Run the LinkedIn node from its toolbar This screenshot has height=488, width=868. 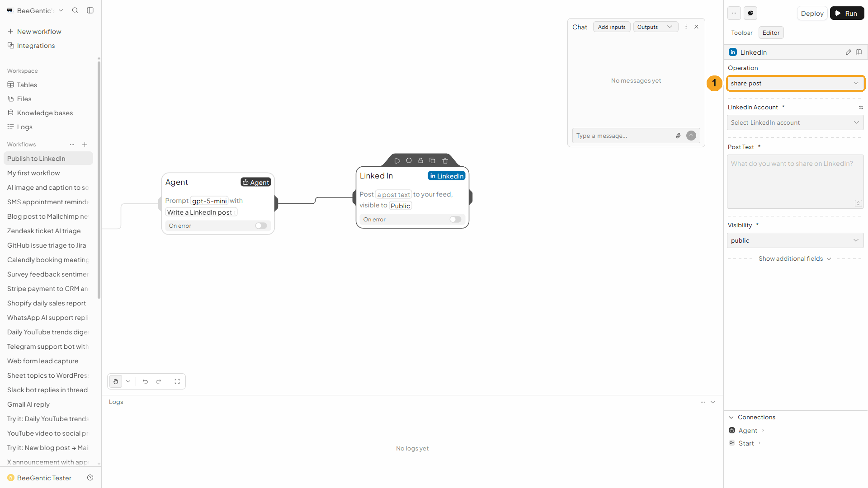tap(397, 160)
